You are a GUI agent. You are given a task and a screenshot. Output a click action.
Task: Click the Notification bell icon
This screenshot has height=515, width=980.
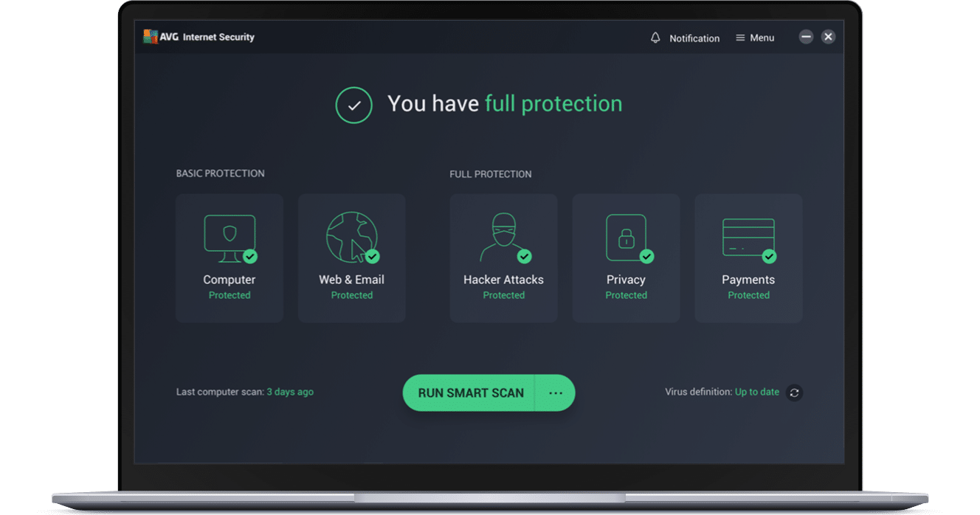tap(655, 38)
